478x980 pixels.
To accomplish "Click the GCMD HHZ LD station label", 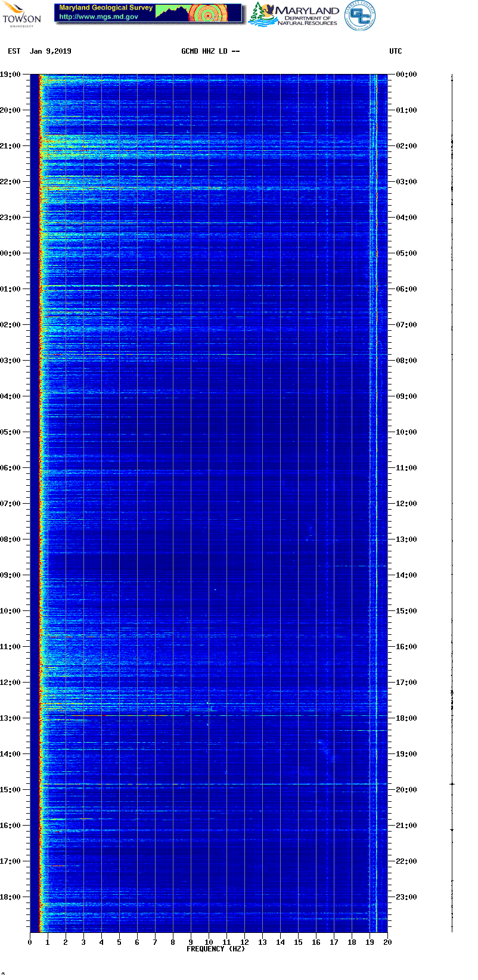I will tap(210, 51).
